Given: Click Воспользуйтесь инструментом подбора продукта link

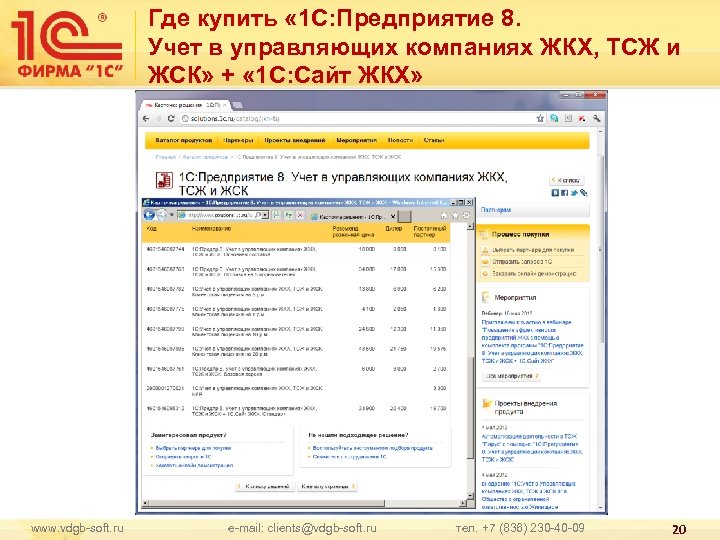Looking at the screenshot, I should pyautogui.click(x=372, y=448).
